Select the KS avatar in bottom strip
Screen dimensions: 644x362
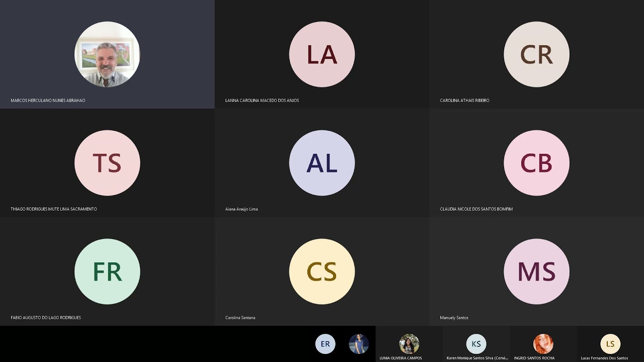point(476,344)
